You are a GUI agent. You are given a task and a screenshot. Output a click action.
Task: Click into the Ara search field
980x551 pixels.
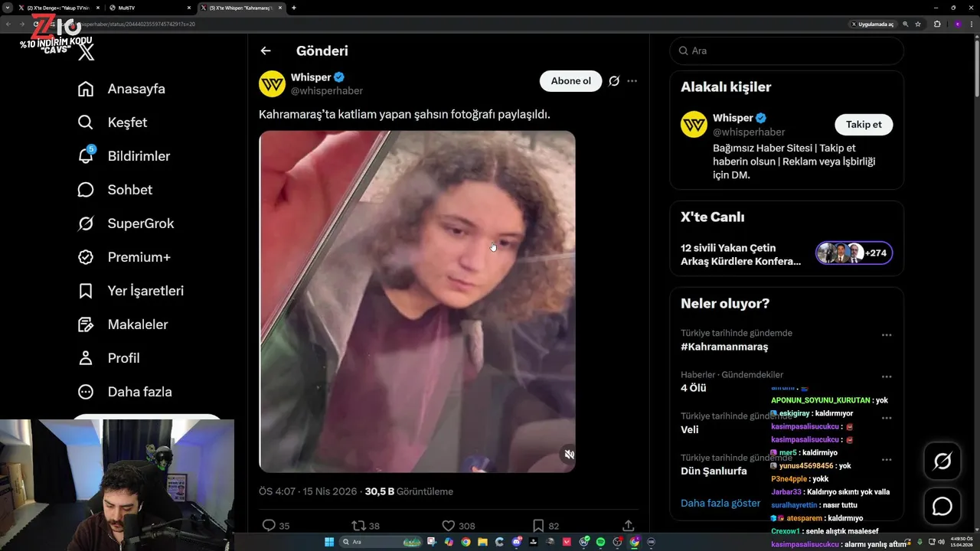coord(787,51)
